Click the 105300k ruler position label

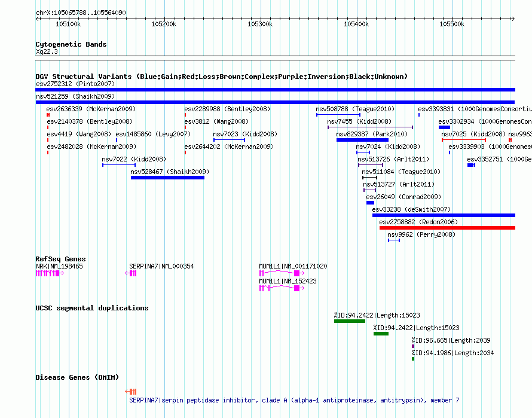pyautogui.click(x=260, y=24)
